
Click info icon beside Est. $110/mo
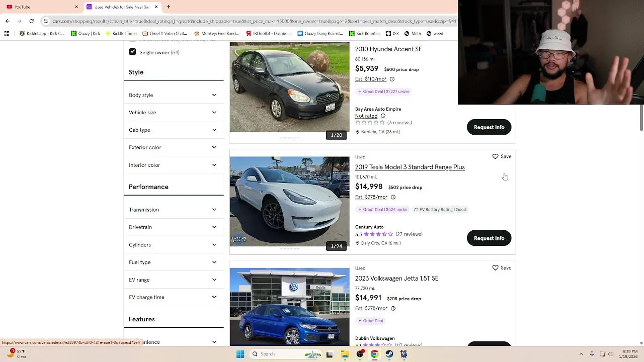[392, 79]
